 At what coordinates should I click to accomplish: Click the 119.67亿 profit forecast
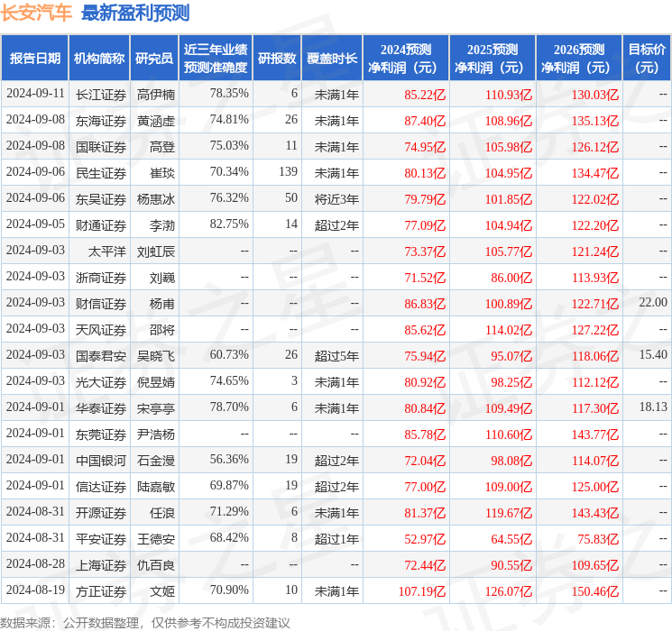(509, 513)
